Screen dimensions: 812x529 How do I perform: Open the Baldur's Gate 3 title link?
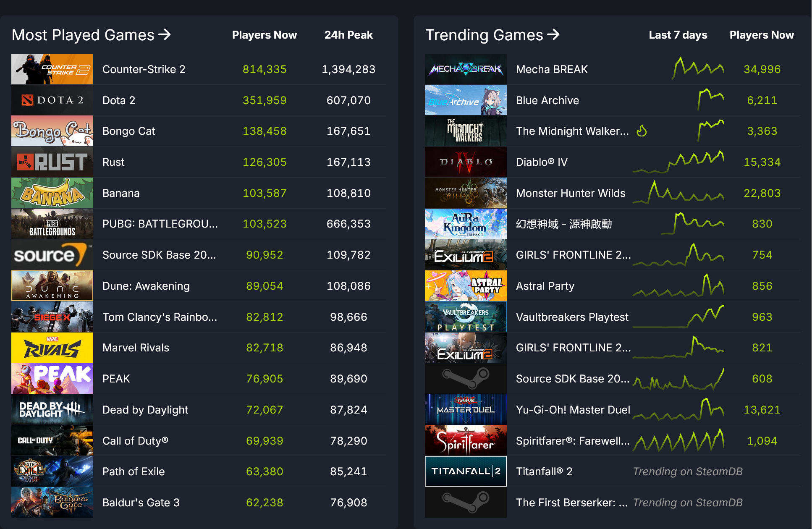[141, 503]
